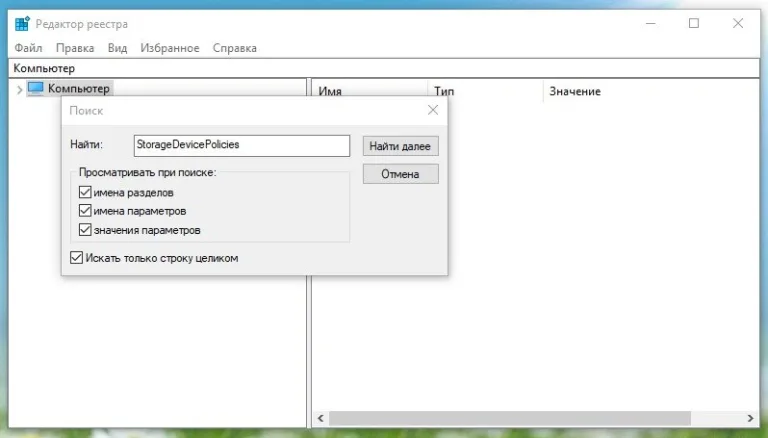This screenshot has height=438, width=768.
Task: Close the Registry Editor window
Action: pyautogui.click(x=738, y=23)
